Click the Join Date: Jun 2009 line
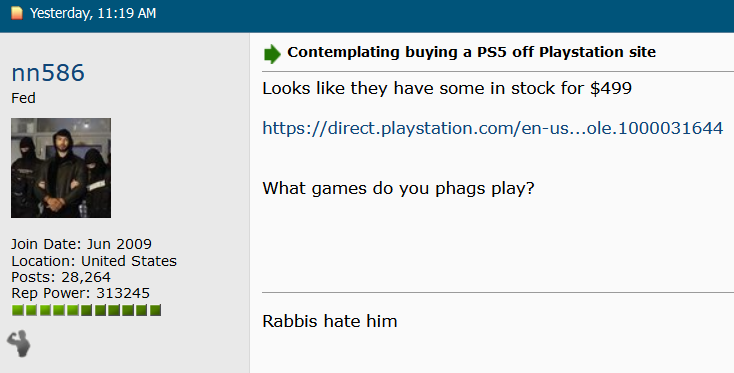 81,244
